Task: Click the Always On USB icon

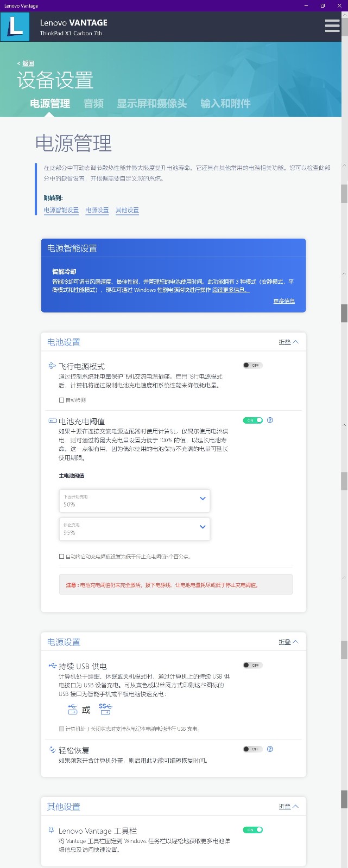Action: click(52, 666)
